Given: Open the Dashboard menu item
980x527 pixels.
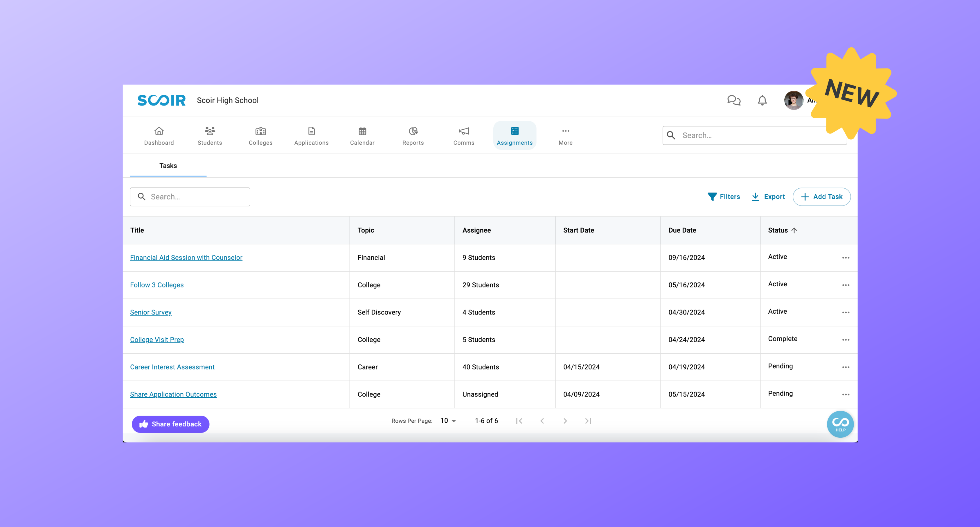Looking at the screenshot, I should pos(159,135).
